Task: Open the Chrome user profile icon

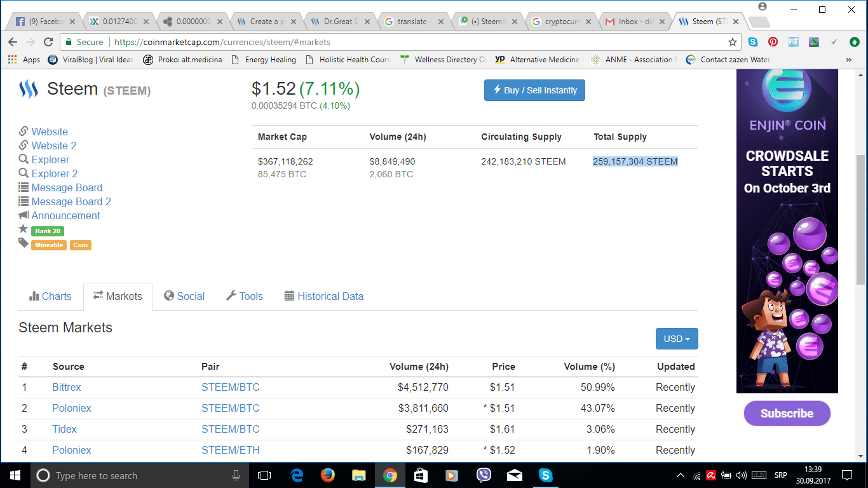Action: (763, 6)
